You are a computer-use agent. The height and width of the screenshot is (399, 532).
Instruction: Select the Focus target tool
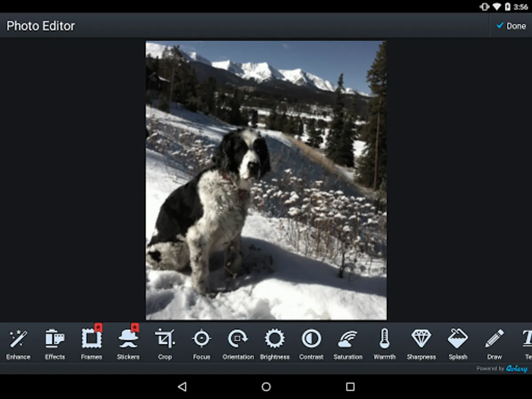(x=201, y=344)
